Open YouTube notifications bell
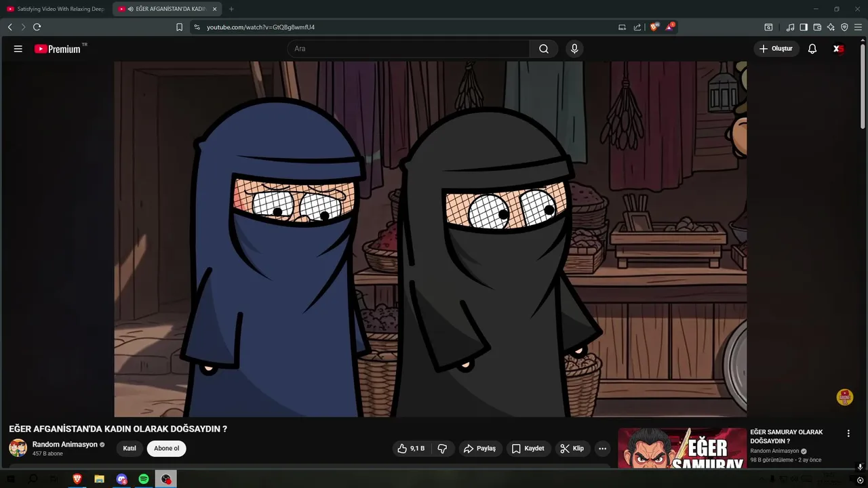Image resolution: width=868 pixels, height=488 pixels. 812,49
